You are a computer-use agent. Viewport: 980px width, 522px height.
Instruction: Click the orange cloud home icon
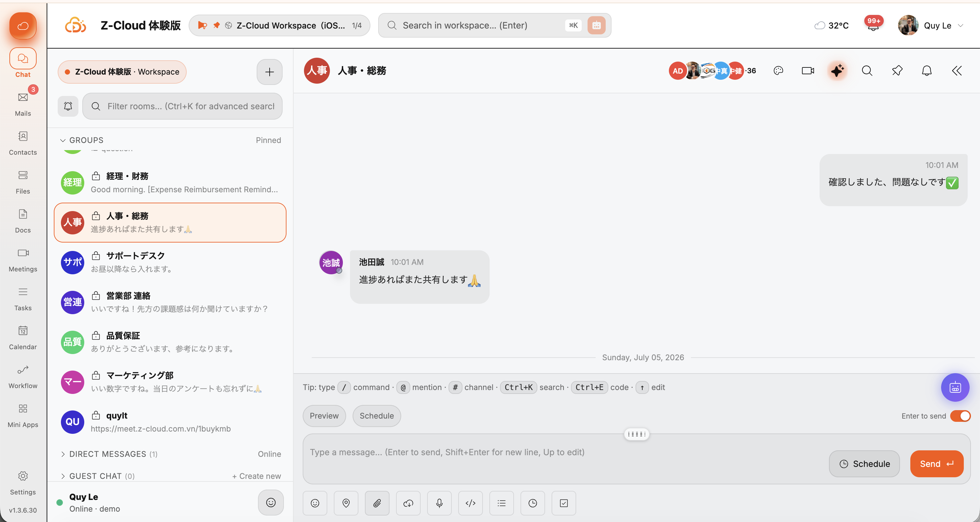click(23, 26)
